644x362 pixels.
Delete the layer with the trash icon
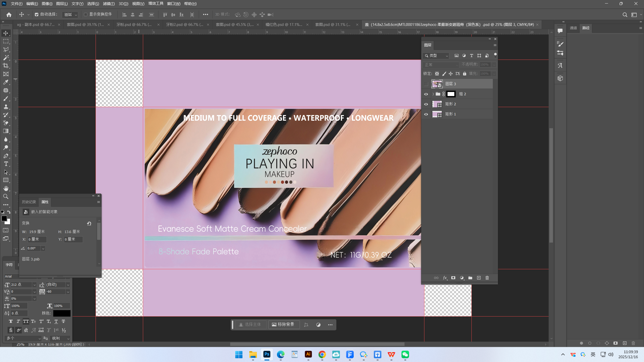(487, 278)
